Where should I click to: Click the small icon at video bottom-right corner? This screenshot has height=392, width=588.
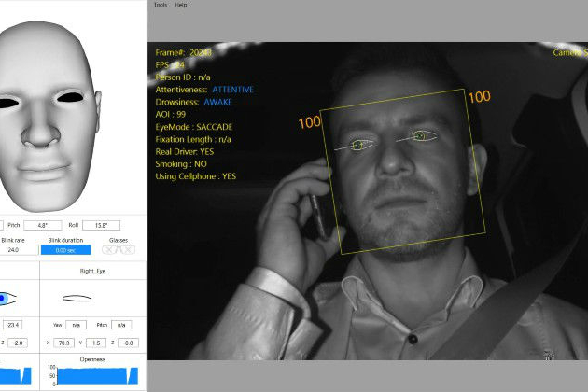point(549,355)
